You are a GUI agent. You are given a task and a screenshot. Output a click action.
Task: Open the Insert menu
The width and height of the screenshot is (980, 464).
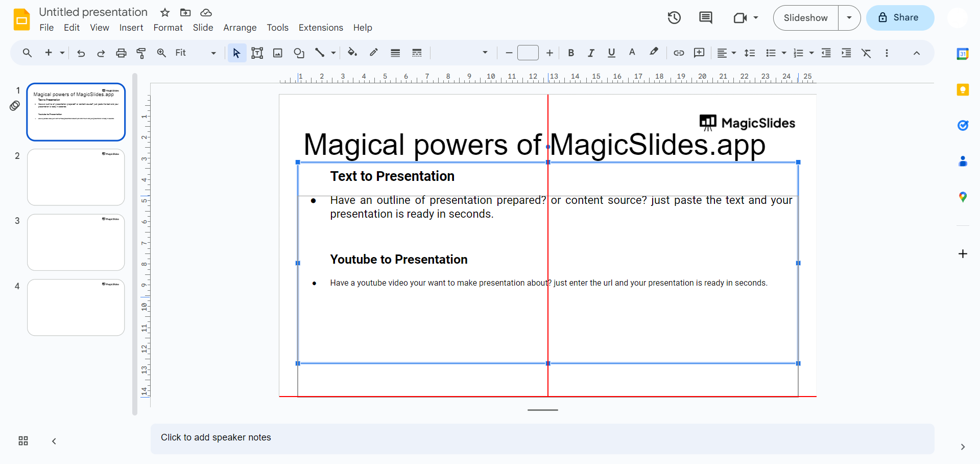[131, 28]
